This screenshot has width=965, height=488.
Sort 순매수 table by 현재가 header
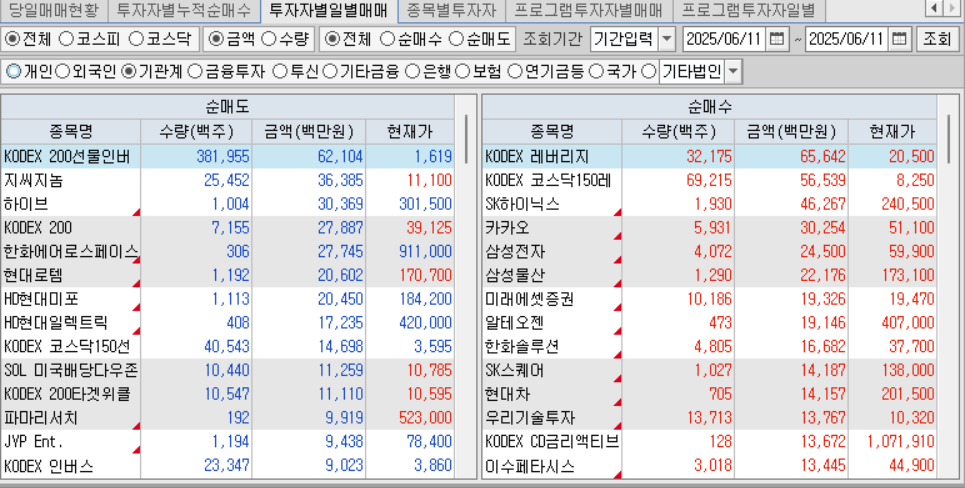coord(892,131)
